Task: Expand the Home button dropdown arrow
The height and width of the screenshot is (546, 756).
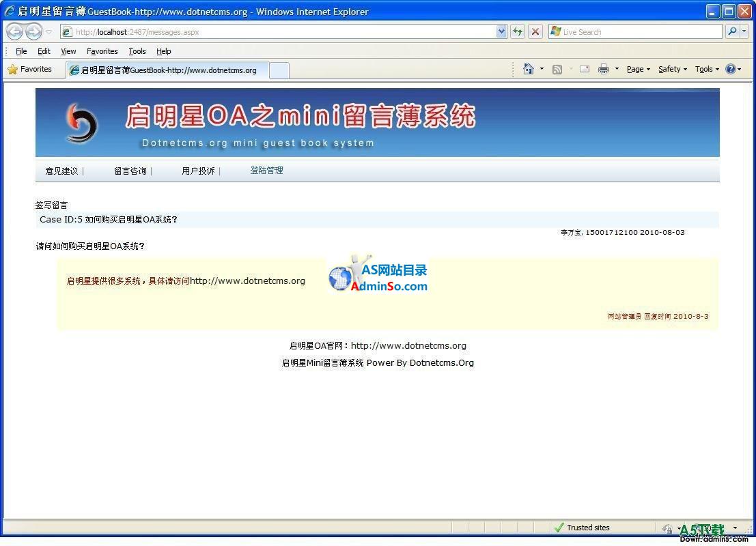Action: click(542, 70)
